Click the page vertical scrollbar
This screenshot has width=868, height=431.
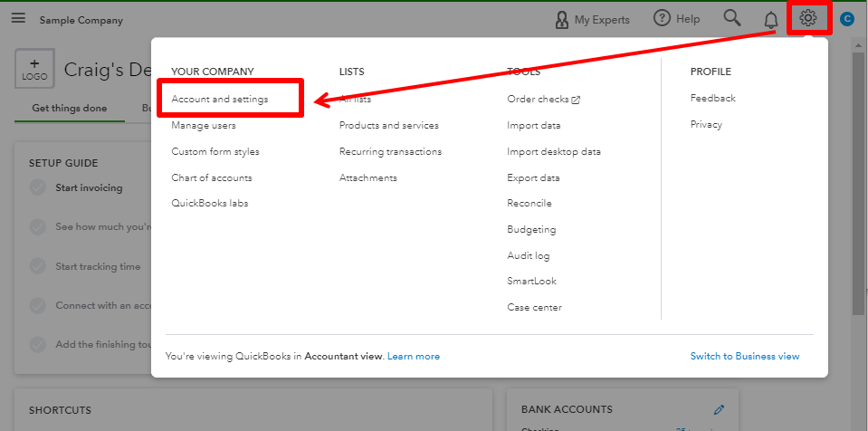point(859,183)
